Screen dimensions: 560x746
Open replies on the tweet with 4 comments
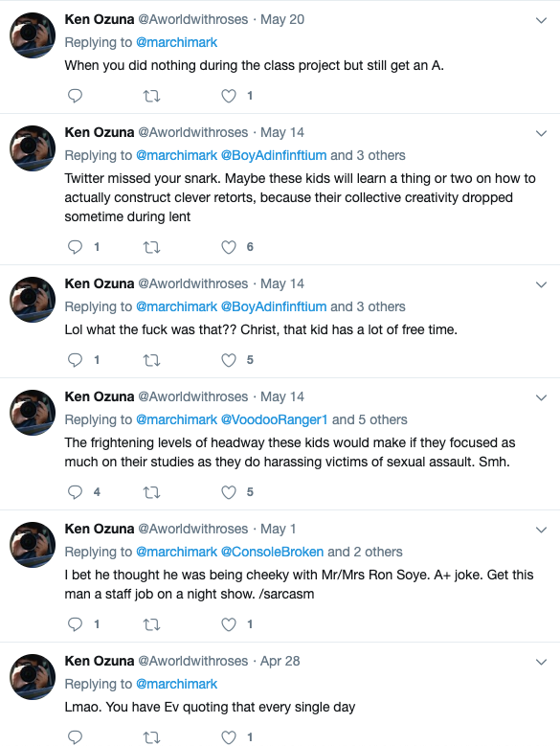(x=75, y=492)
